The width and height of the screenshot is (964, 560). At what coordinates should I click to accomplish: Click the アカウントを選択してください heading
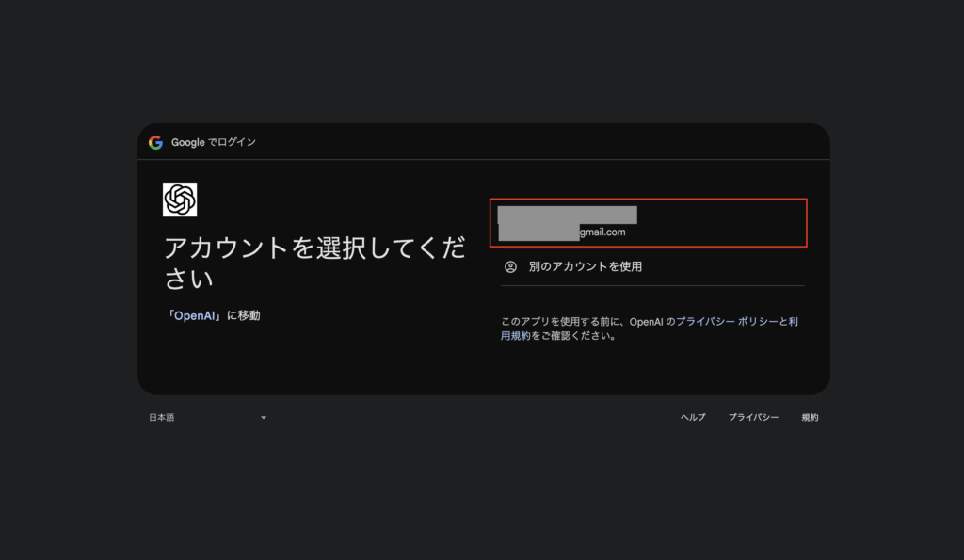coord(313,264)
